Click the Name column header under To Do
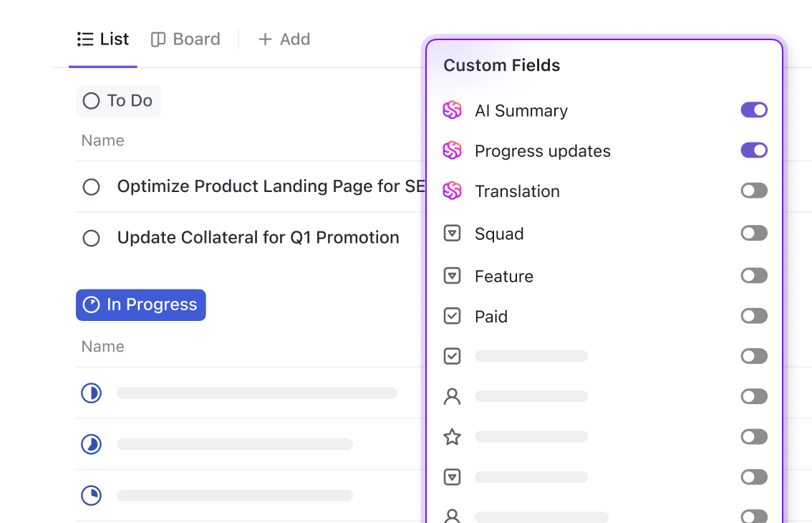Viewport: 812px width, 523px height. pos(103,140)
